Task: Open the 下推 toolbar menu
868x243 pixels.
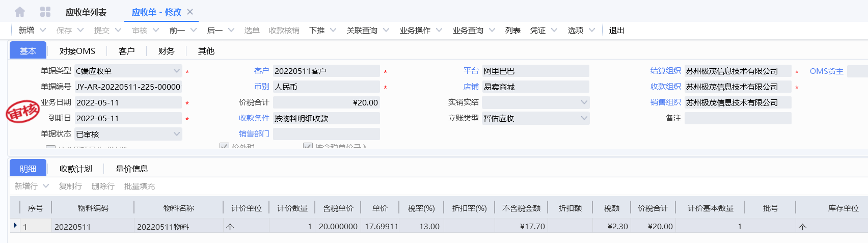Action: 317,30
